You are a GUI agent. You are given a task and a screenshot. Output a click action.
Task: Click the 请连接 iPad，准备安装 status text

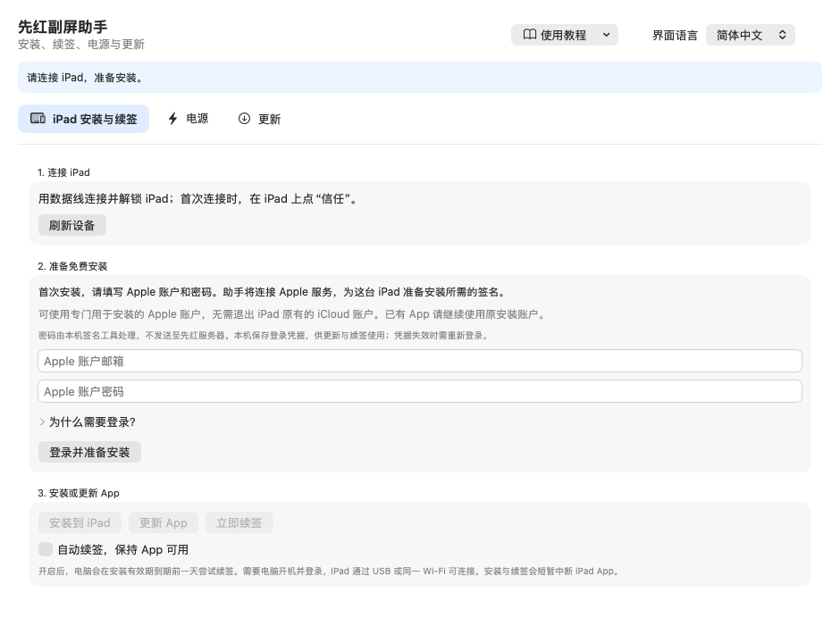pyautogui.click(x=85, y=78)
